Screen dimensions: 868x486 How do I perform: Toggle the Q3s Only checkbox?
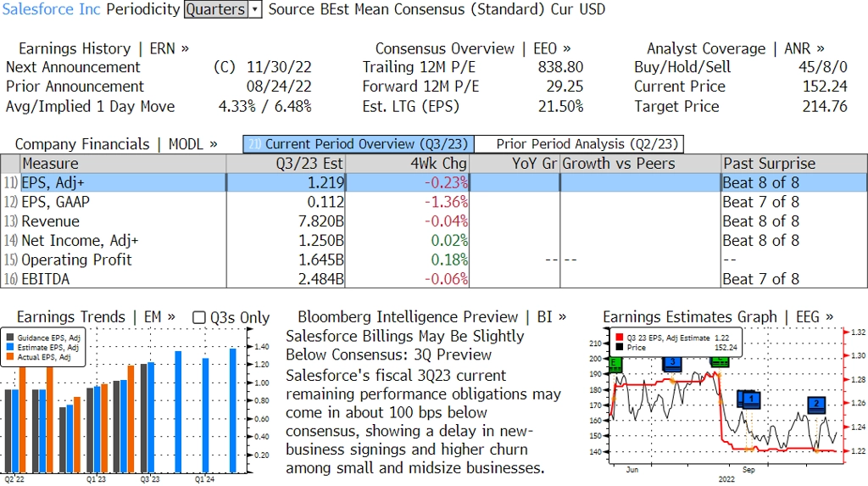pos(198,317)
